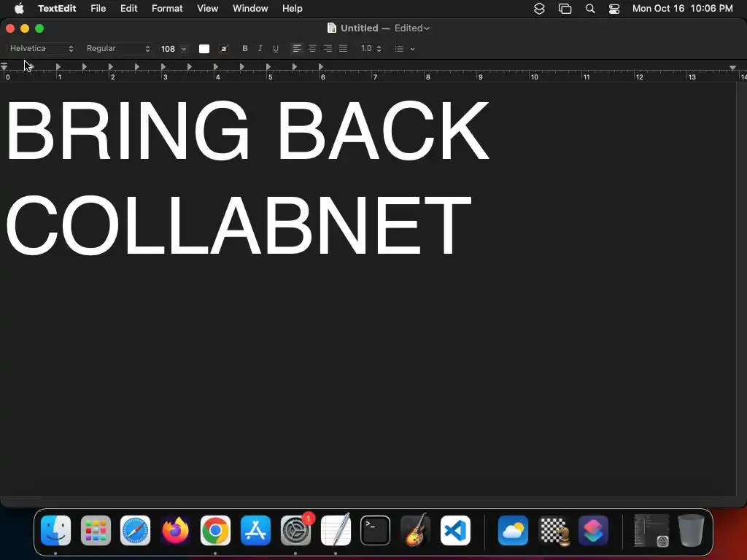
Task: Switch to TextEdit in the Dock
Action: [336, 531]
